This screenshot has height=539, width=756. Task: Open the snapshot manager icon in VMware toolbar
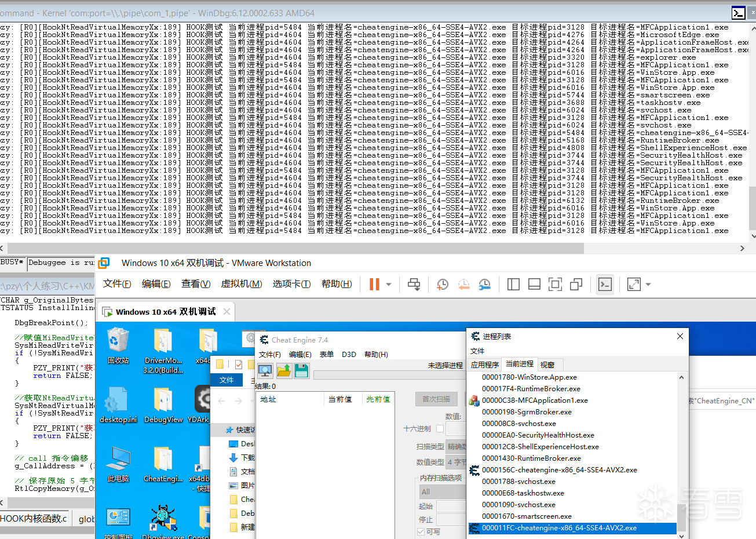[484, 284]
